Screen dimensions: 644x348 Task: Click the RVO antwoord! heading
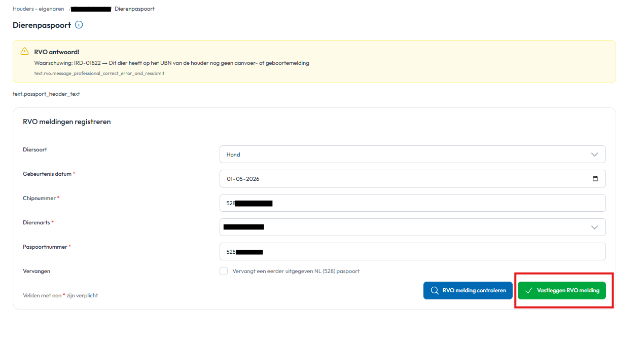click(57, 52)
